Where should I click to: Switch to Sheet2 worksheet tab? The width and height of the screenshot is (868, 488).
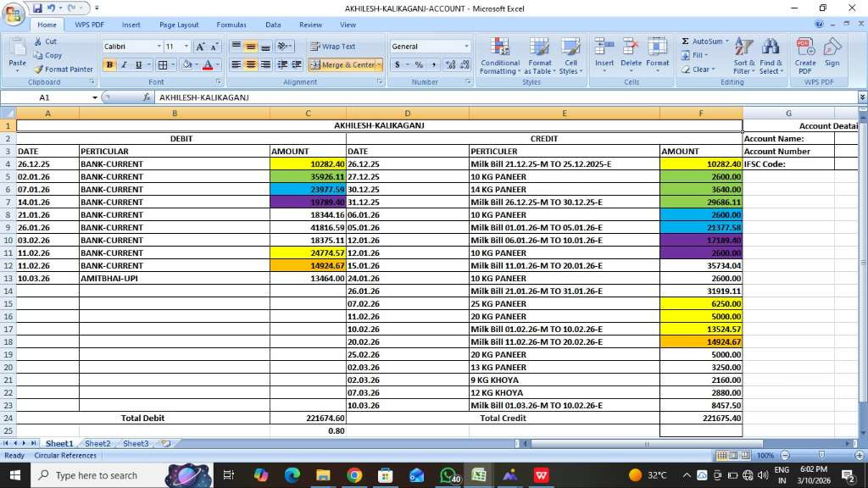(97, 443)
